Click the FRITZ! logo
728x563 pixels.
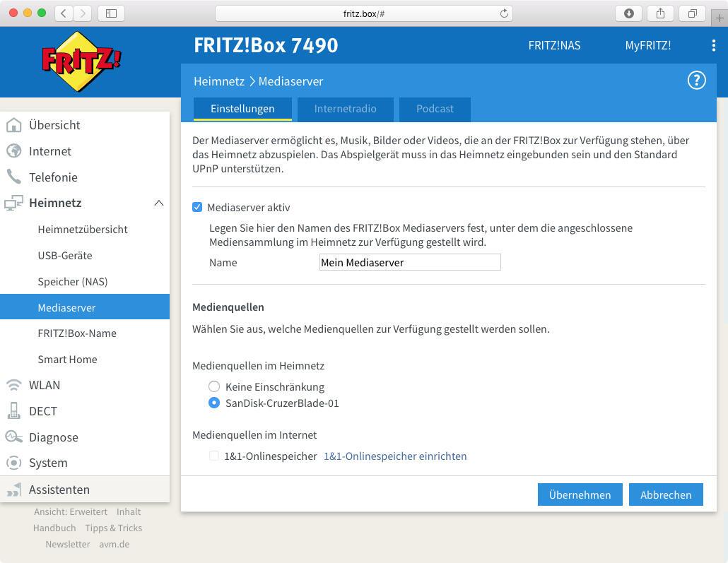(81, 61)
